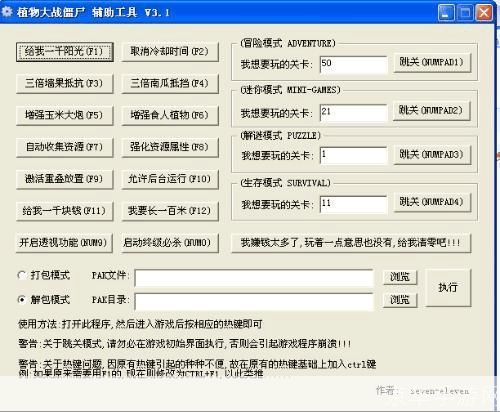Click the PAK目录 text field
Screen dimensions: 500x412
pos(254,302)
